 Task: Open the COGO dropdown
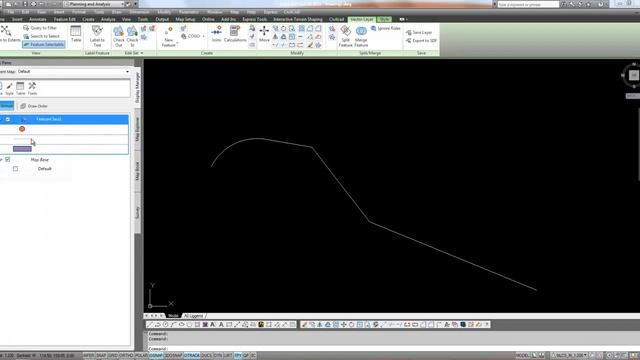tap(193, 36)
